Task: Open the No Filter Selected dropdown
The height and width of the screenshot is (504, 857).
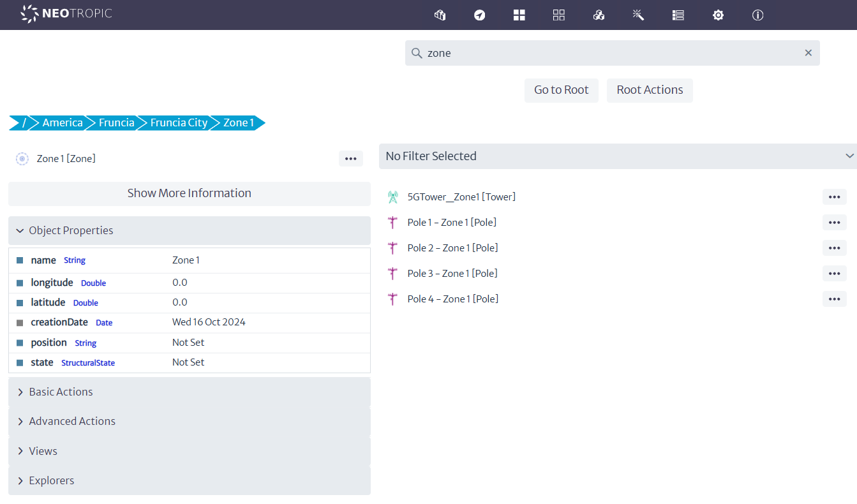Action: click(617, 156)
